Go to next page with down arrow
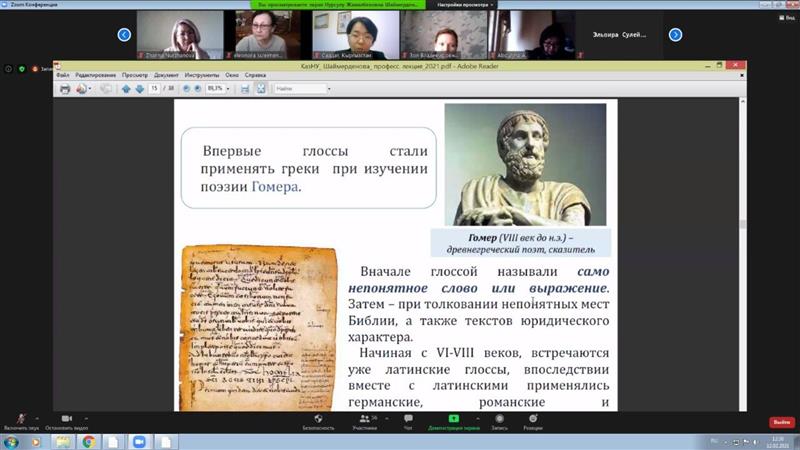 tap(139, 88)
